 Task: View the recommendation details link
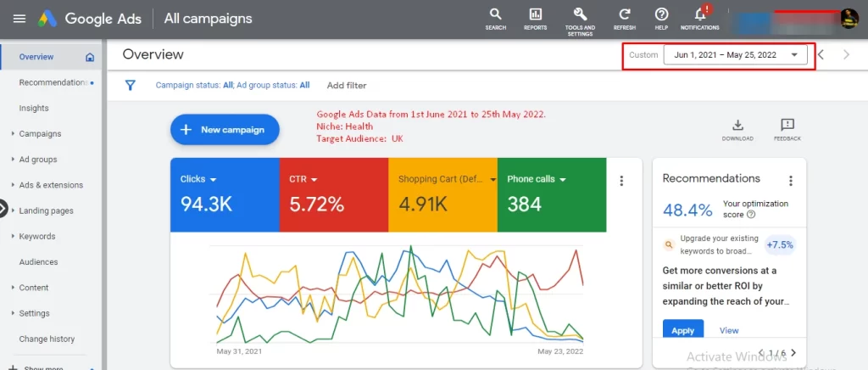point(729,331)
